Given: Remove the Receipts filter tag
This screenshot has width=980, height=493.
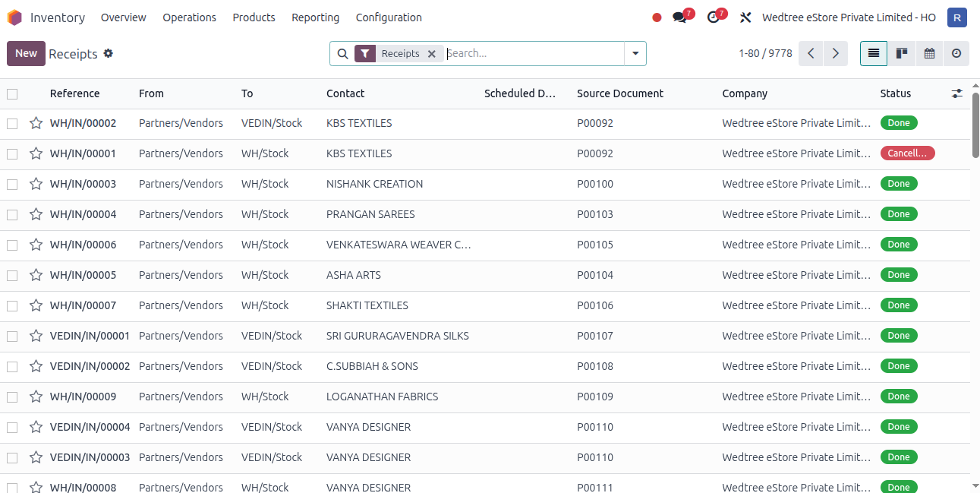Looking at the screenshot, I should [x=431, y=54].
